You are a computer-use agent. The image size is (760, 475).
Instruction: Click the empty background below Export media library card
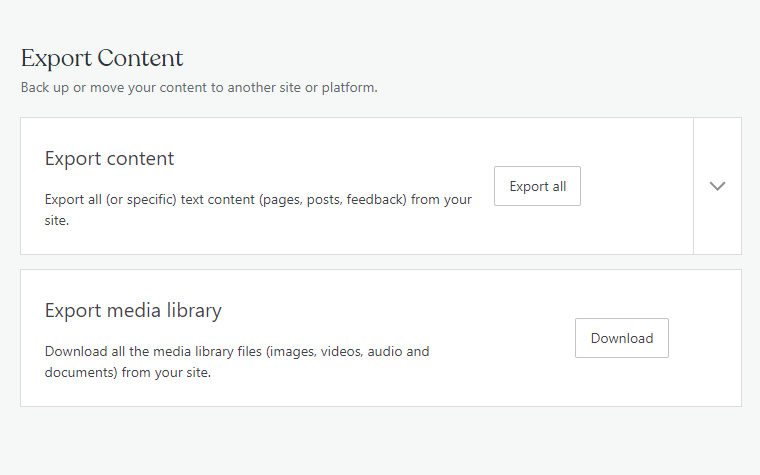[380, 440]
